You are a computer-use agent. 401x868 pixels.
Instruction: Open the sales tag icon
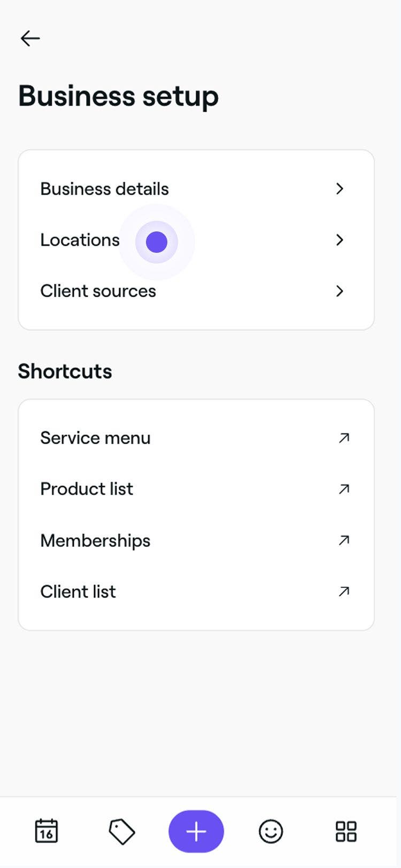pyautogui.click(x=122, y=832)
